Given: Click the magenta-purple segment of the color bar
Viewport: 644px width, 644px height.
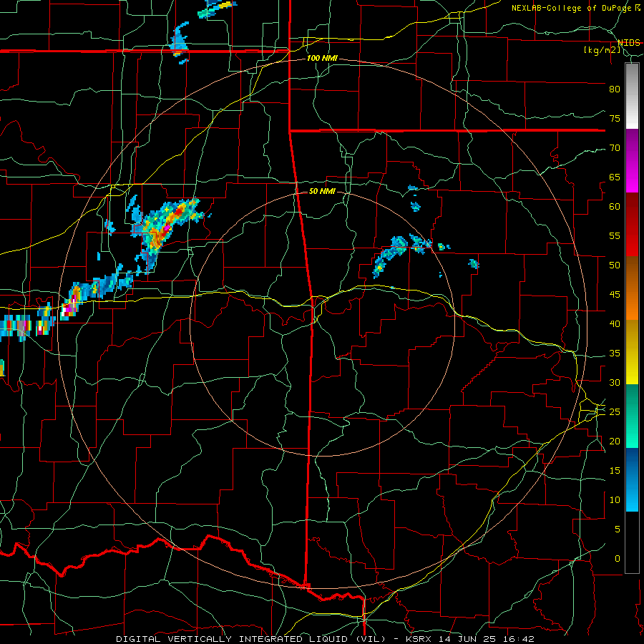Looking at the screenshot, I should [x=632, y=160].
